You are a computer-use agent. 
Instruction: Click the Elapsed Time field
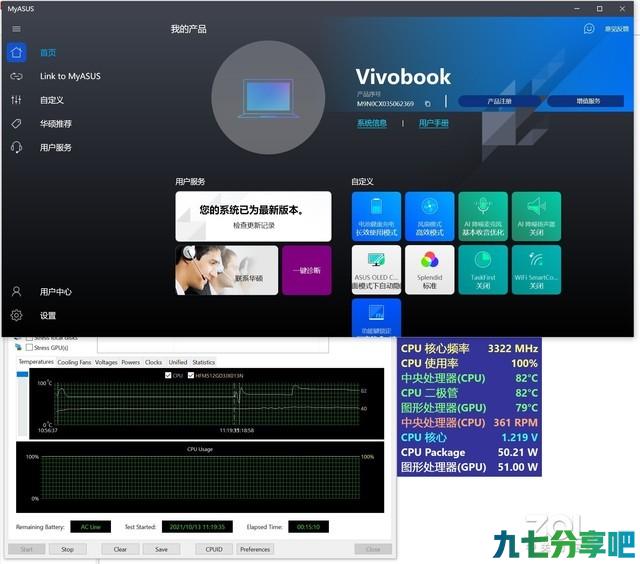coord(308,527)
